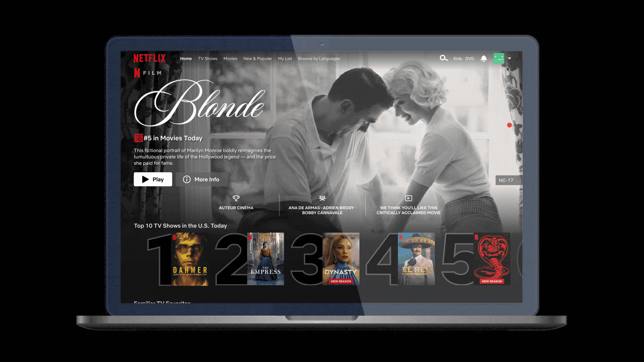Viewport: 644px width, 362px height.
Task: Toggle the My List menu item
Action: coord(285,58)
